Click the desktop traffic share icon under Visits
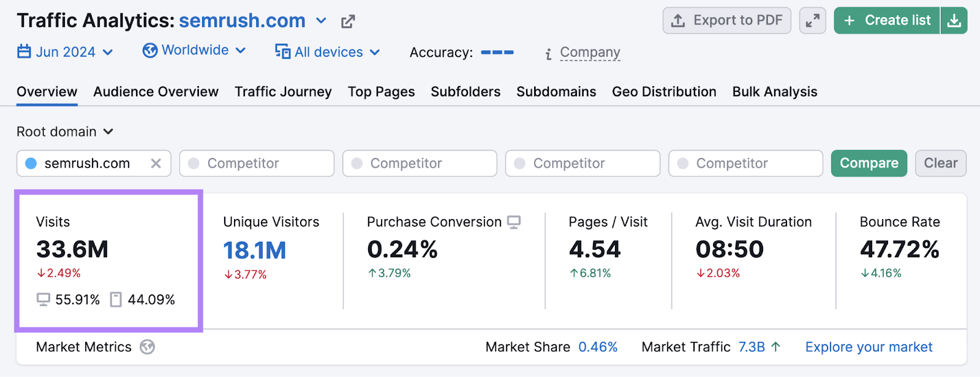Image resolution: width=980 pixels, height=377 pixels. (43, 299)
